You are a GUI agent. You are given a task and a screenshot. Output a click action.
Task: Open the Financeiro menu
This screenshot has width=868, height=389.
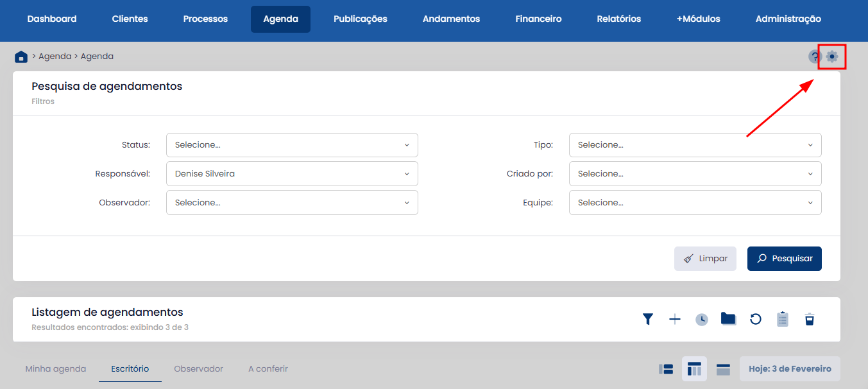(x=538, y=19)
